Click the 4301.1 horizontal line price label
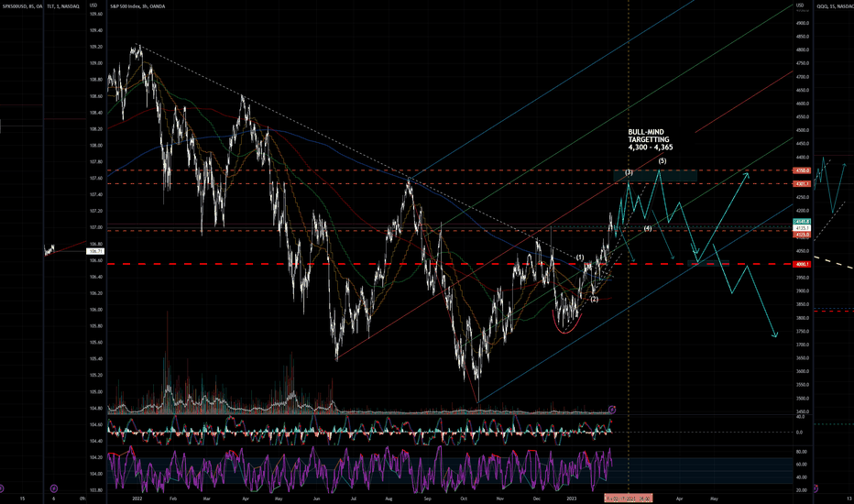Viewport: 854px width, 504px height. coord(803,184)
